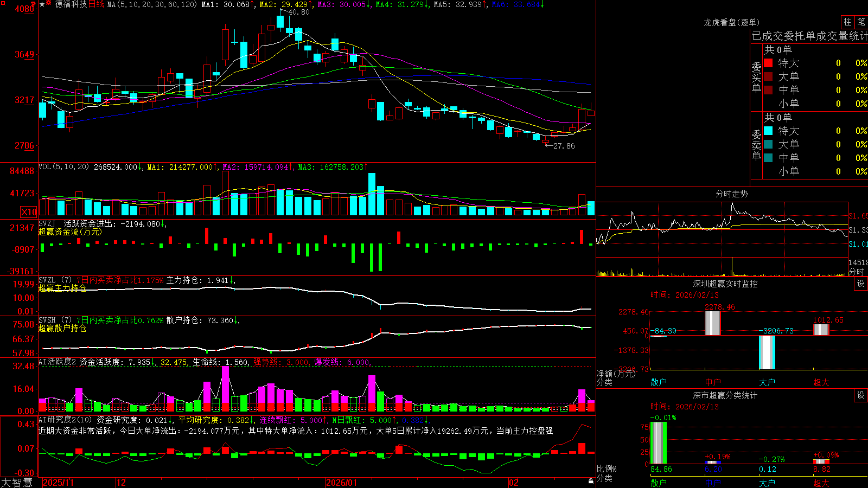
Task: Click the 超赢资金流(万元) label
Action: (x=70, y=232)
